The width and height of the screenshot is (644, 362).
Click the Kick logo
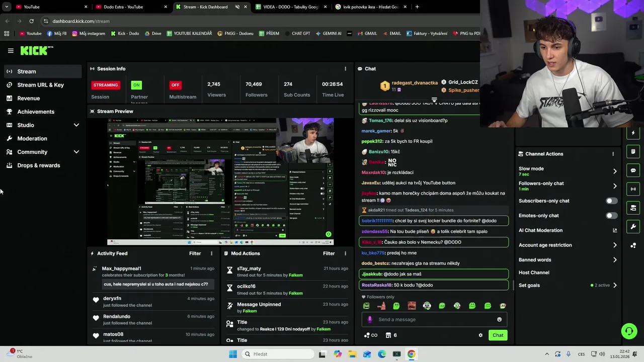tap(37, 50)
